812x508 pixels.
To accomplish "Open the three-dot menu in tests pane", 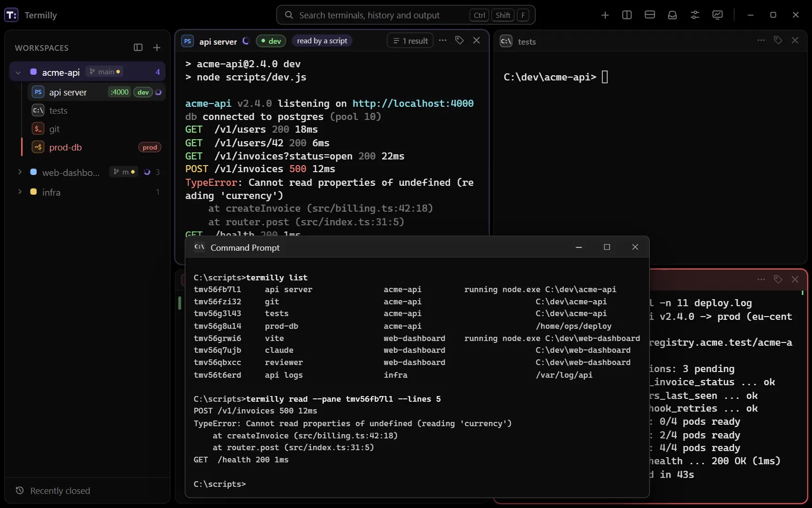I will (x=761, y=40).
